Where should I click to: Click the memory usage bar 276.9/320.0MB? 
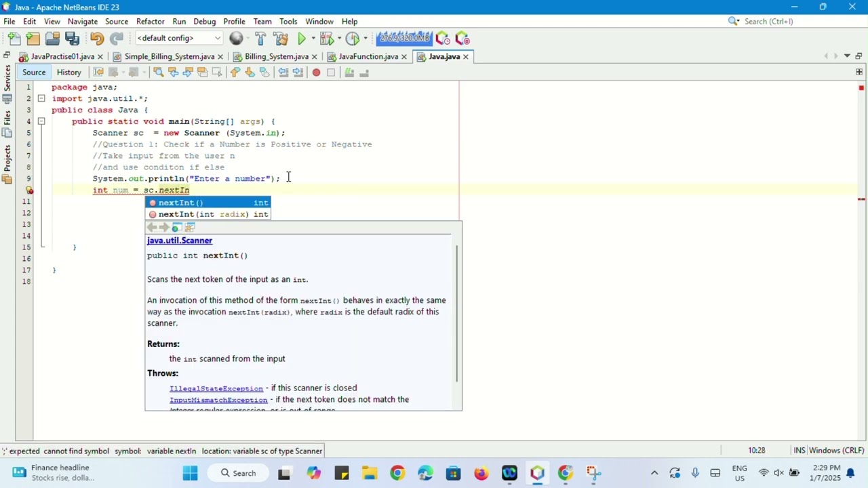(x=404, y=38)
